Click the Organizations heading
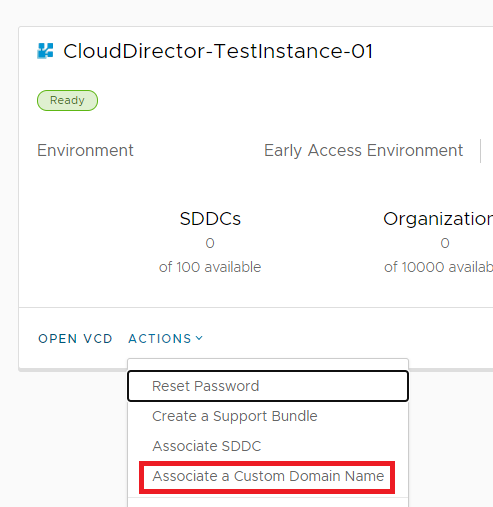This screenshot has height=507, width=493. click(438, 219)
